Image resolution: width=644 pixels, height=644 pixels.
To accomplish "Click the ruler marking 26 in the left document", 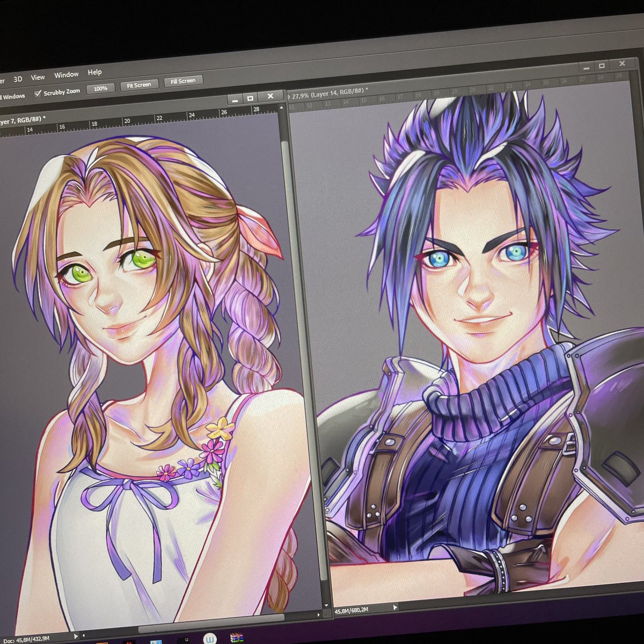I will (x=224, y=113).
